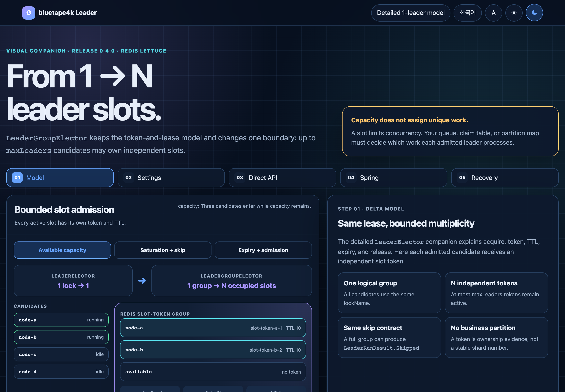This screenshot has height=392, width=565.
Task: Click the capacity: Three candidates status text
Action: (x=244, y=206)
